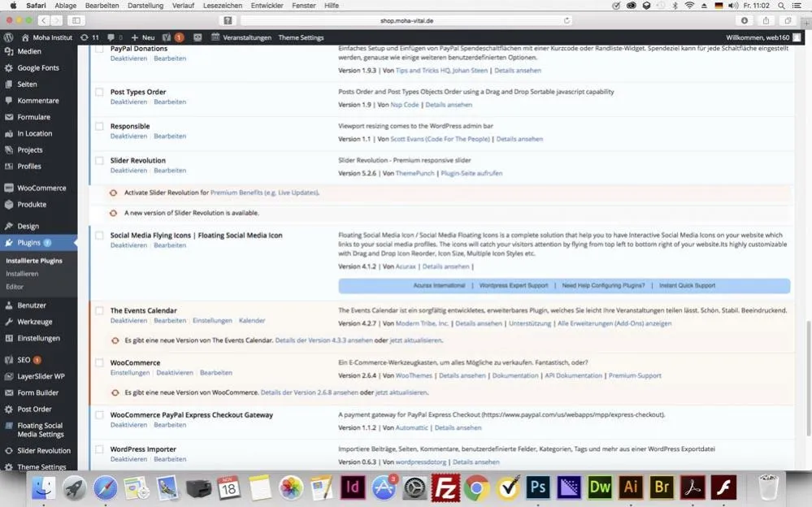Open the Bearbeiten menu in menu bar
812x507 pixels.
click(102, 5)
